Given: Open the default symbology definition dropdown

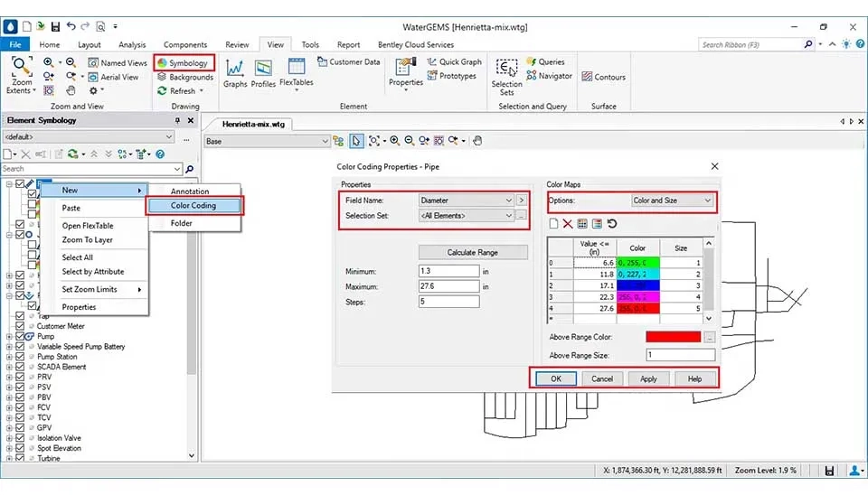Looking at the screenshot, I should coord(89,136).
